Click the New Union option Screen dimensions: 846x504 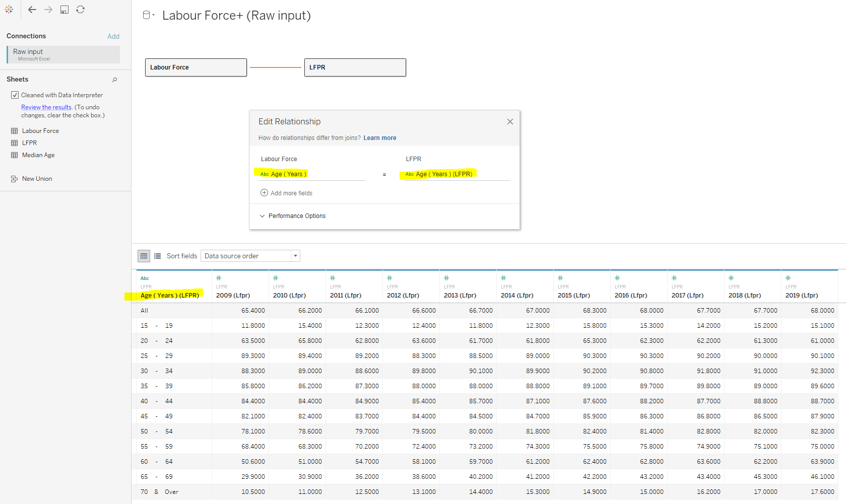point(36,178)
